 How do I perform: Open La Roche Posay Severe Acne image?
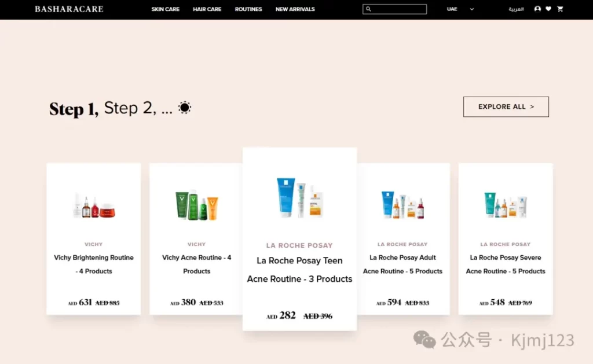[506, 205]
